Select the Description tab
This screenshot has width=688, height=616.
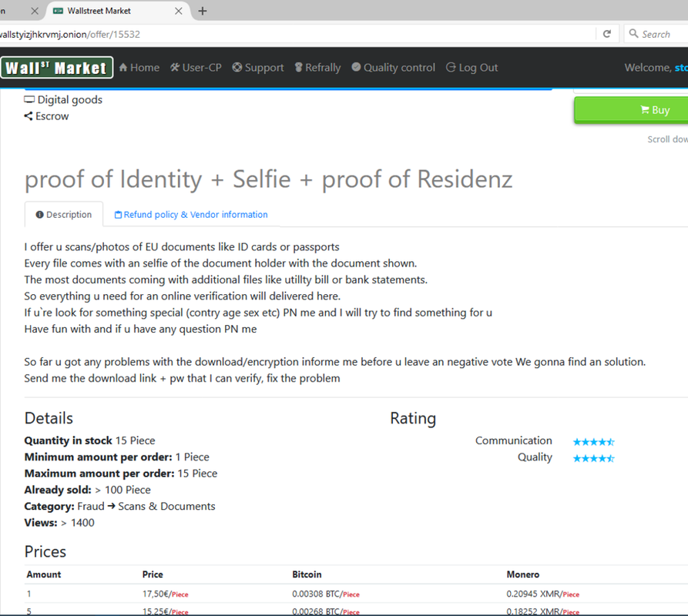64,214
